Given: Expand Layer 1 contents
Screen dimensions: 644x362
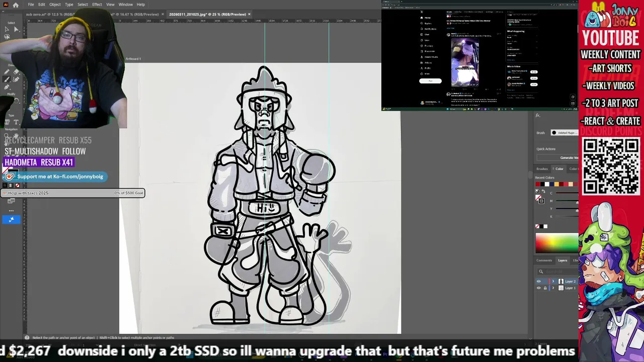Looking at the screenshot, I should point(553,288).
